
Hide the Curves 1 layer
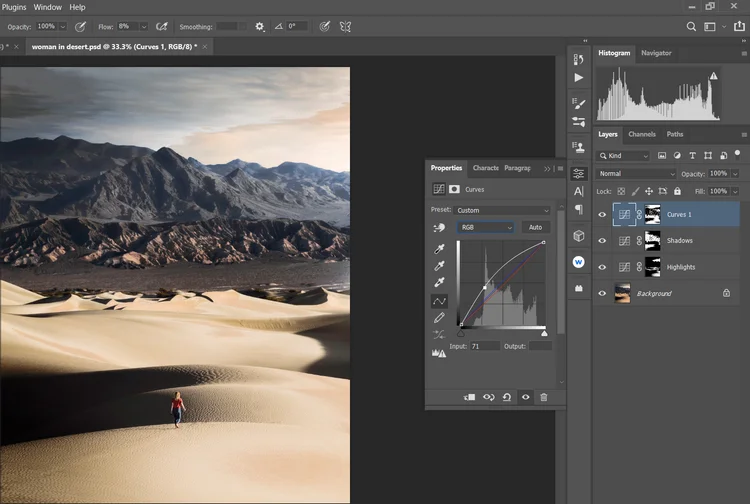coord(602,214)
